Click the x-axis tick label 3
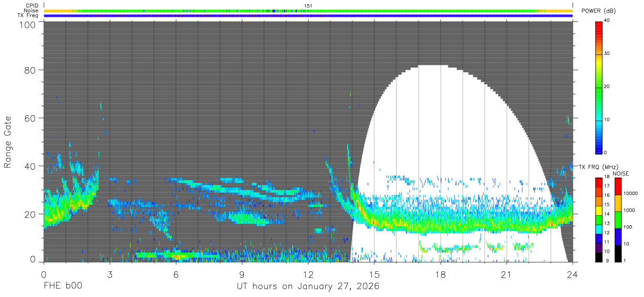 110,274
